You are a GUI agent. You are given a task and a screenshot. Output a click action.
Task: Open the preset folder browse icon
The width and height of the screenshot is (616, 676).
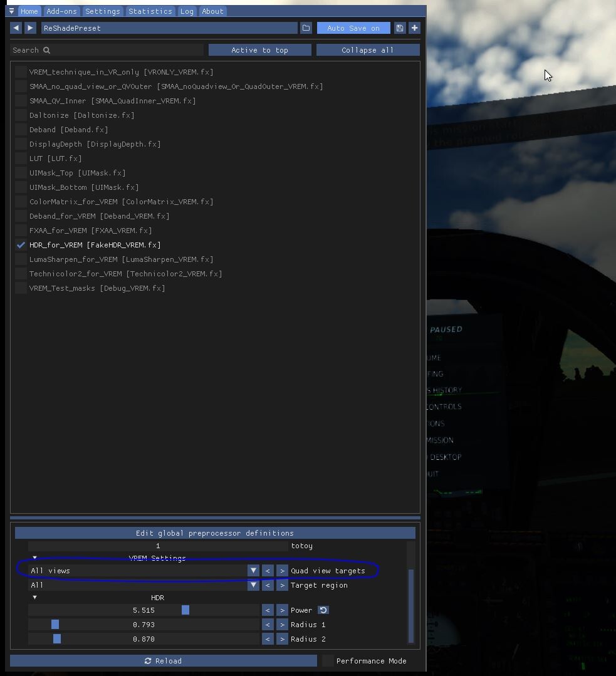306,28
